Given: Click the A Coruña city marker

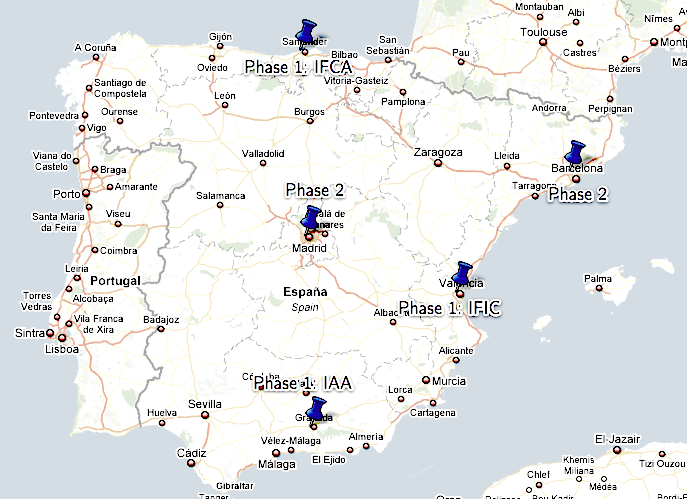Looking at the screenshot, I should (96, 57).
